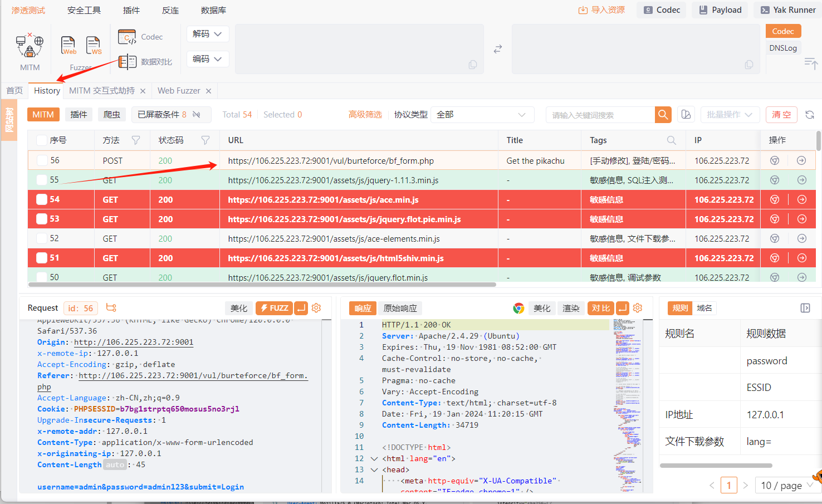Check the checkbox for row 52
This screenshot has width=822, height=504.
(42, 238)
